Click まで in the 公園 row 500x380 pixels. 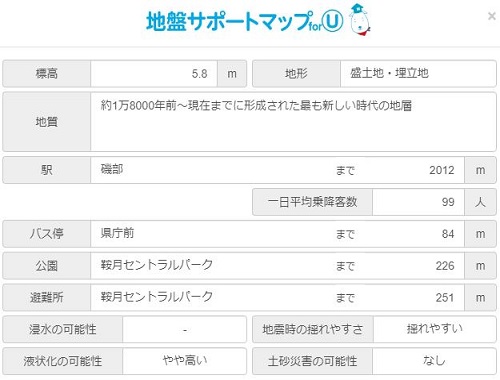click(345, 266)
